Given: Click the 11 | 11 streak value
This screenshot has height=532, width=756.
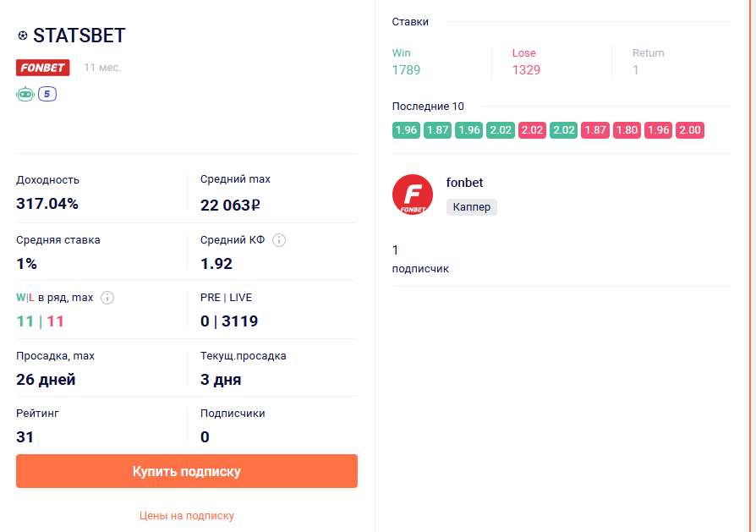Looking at the screenshot, I should pyautogui.click(x=40, y=321).
